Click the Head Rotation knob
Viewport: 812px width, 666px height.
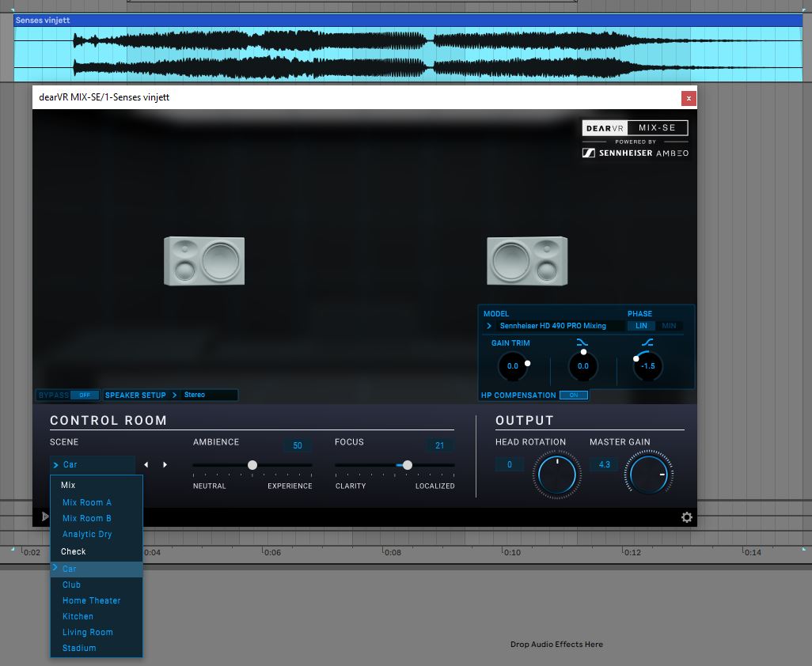pyautogui.click(x=556, y=475)
